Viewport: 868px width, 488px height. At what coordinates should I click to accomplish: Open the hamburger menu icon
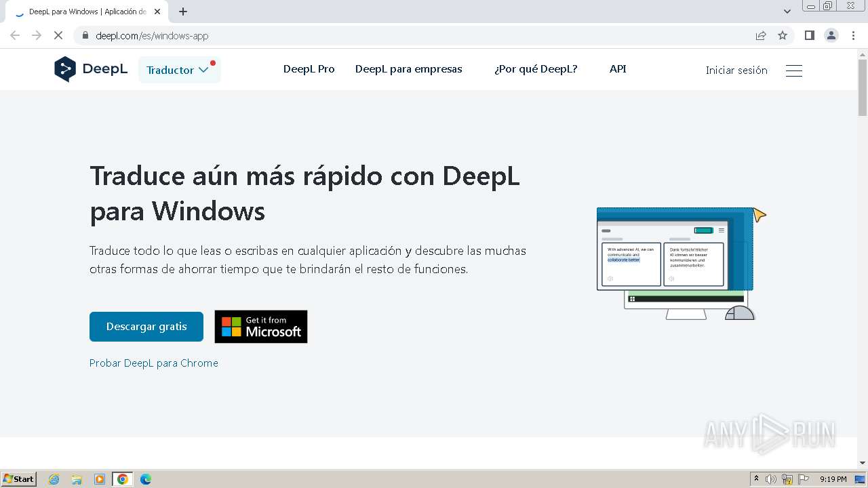point(794,70)
